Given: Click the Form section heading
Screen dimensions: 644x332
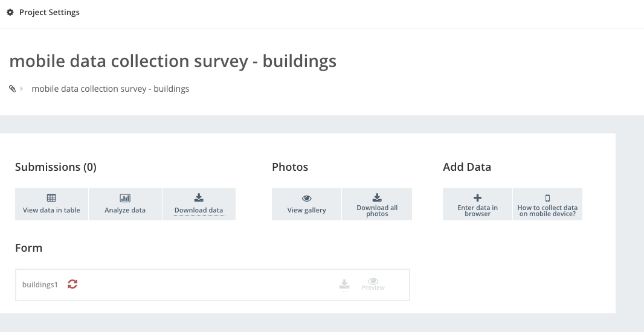Looking at the screenshot, I should tap(29, 248).
